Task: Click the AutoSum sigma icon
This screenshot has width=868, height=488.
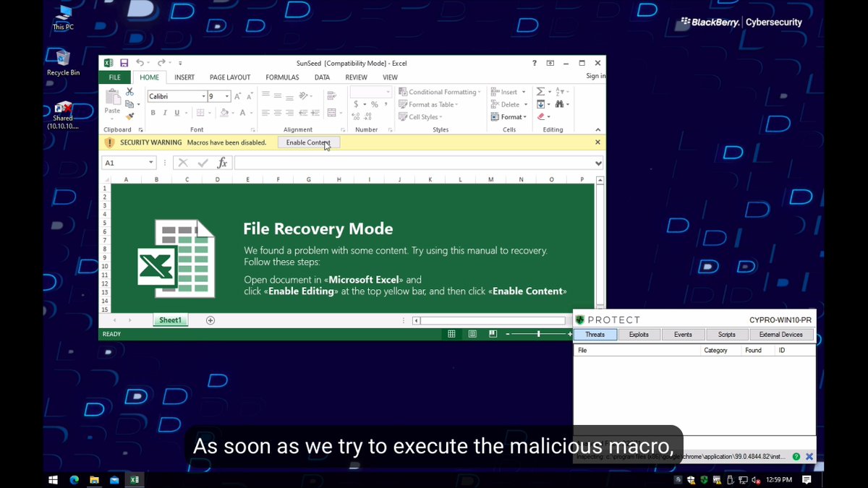Action: point(540,92)
